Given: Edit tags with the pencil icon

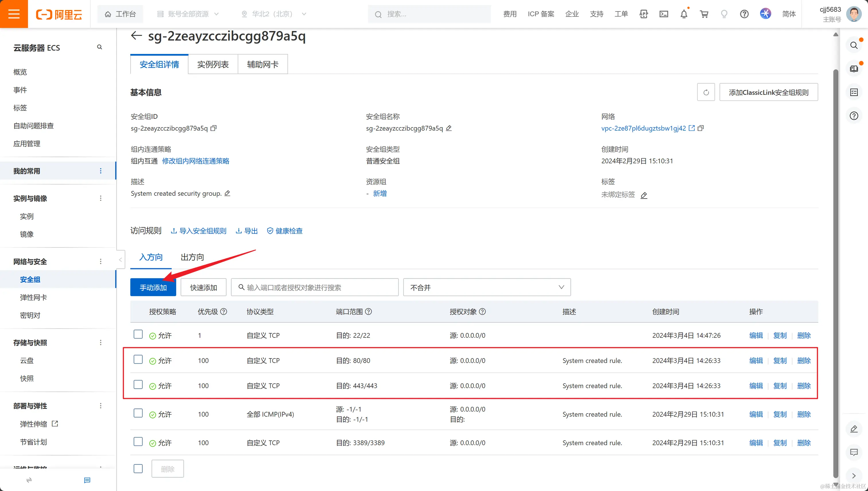Looking at the screenshot, I should pyautogui.click(x=644, y=195).
